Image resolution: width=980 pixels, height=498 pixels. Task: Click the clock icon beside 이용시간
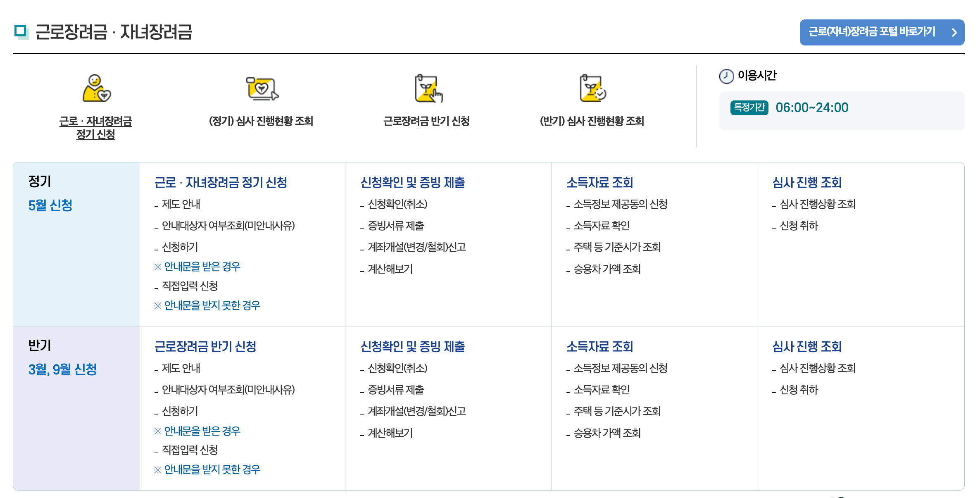pos(726,76)
